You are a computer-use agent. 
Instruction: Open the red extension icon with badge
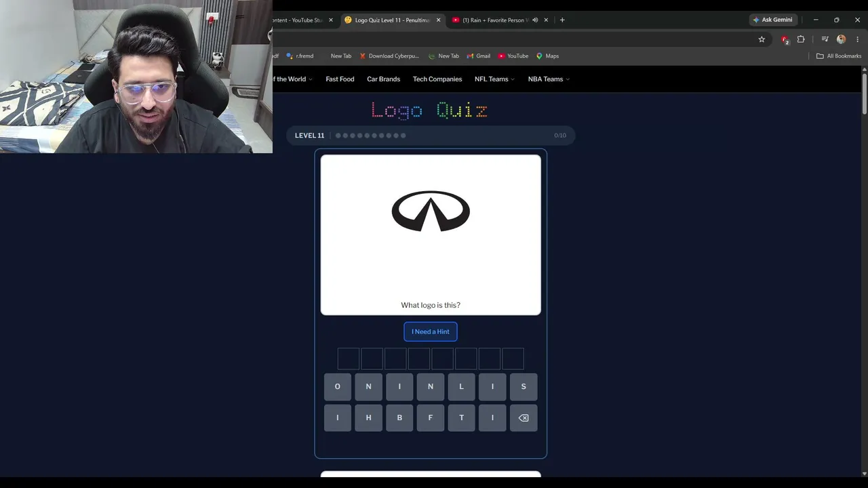coord(785,39)
